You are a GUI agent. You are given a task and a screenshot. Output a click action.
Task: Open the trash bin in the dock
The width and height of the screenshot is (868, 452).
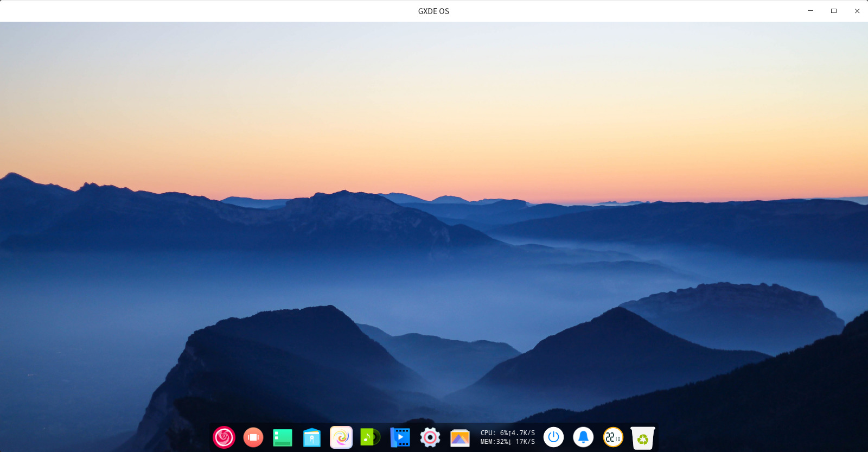[643, 438]
